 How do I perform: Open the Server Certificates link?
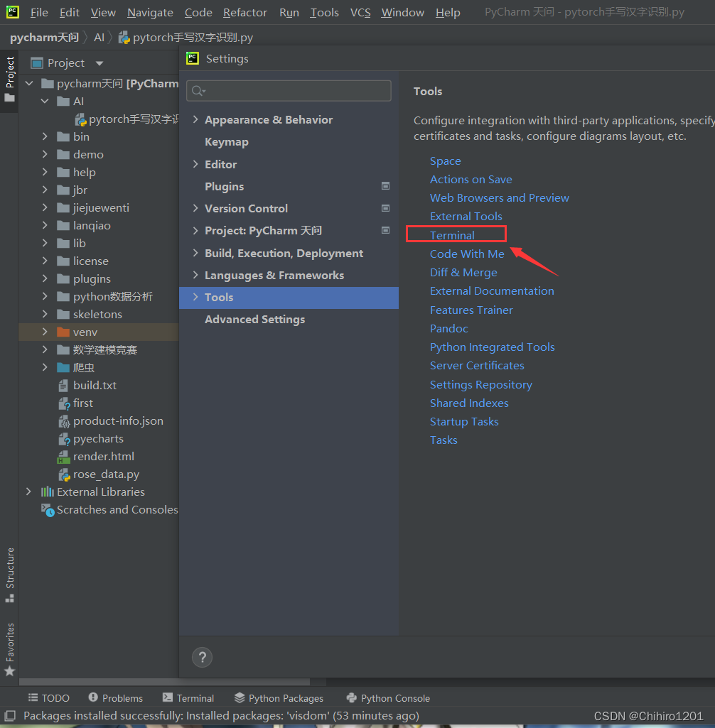(x=477, y=365)
